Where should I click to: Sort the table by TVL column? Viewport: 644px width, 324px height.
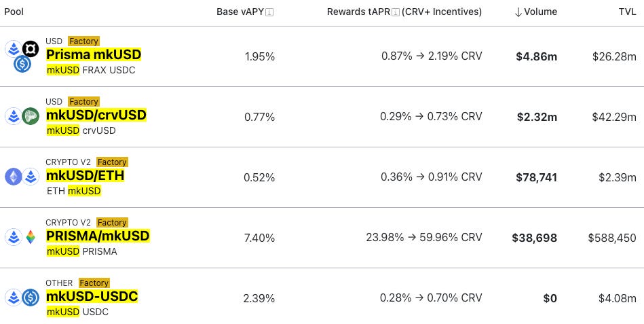(x=627, y=12)
